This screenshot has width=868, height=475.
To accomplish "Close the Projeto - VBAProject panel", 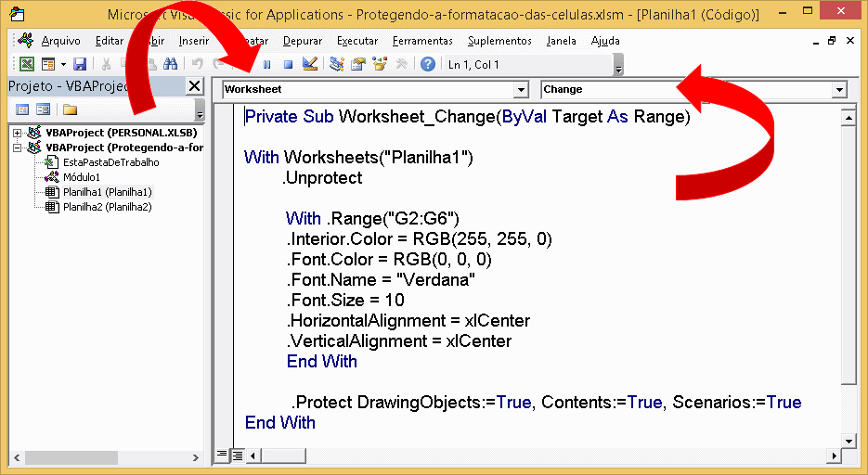I will pyautogui.click(x=194, y=85).
